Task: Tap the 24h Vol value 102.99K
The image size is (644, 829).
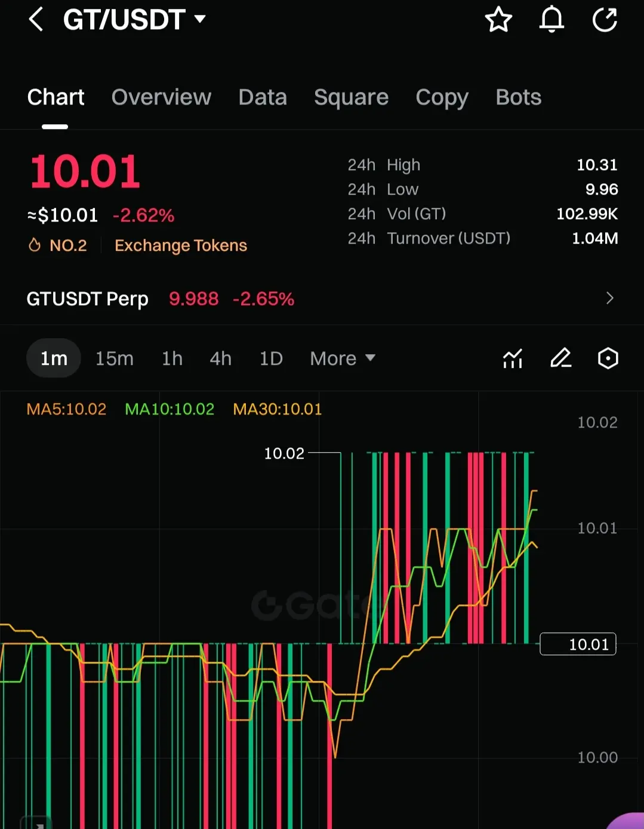Action: point(587,214)
